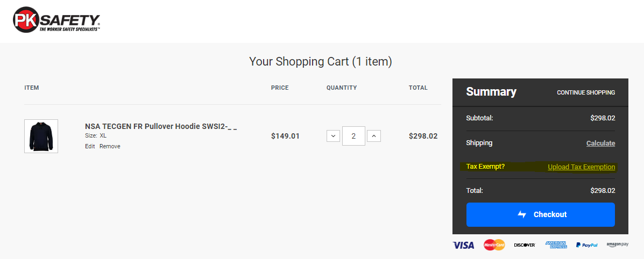The image size is (644, 259).
Task: Calculate shipping cost
Action: pos(600,143)
